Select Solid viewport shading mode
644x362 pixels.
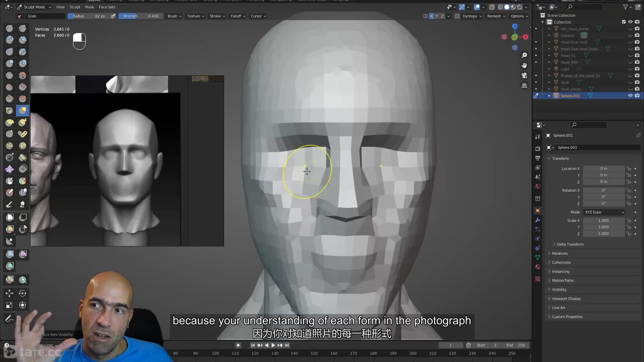coord(507,7)
